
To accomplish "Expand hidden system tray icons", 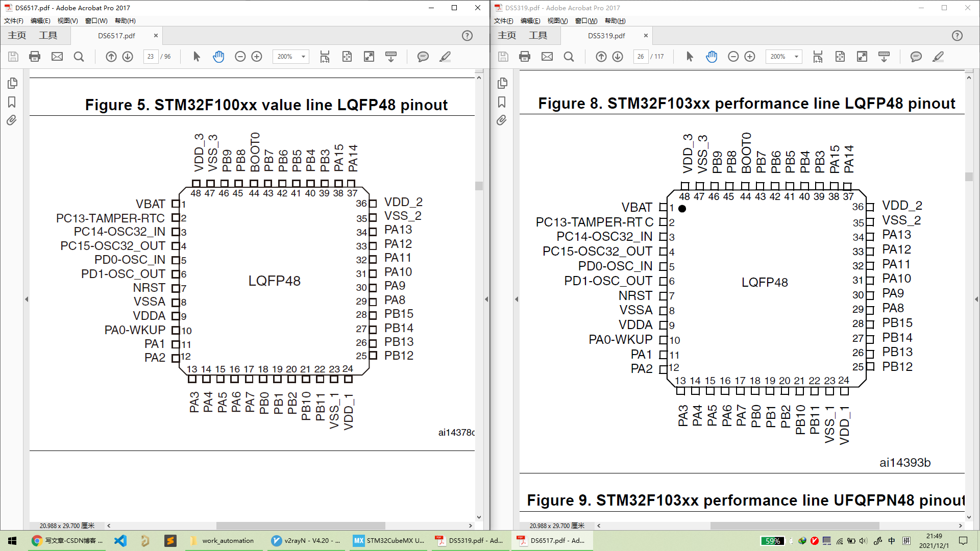I will [x=792, y=541].
